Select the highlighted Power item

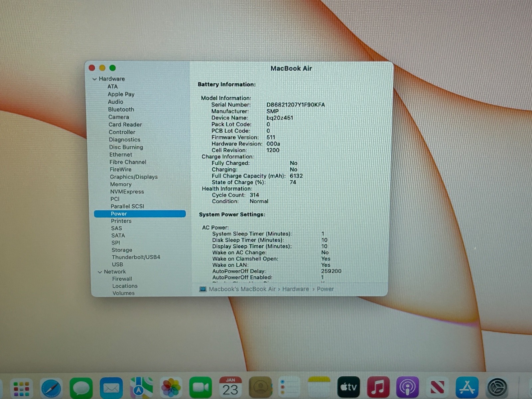point(140,214)
